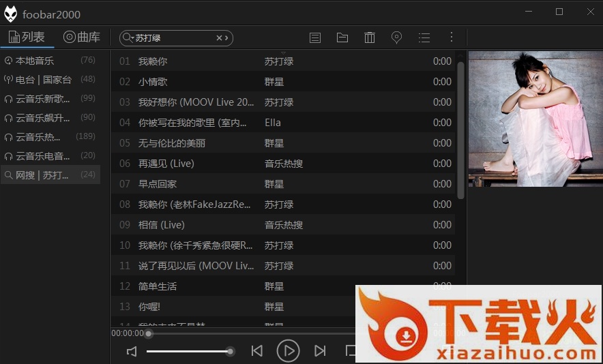This screenshot has width=603, height=364.
Task: Select the 网搜 | 苏打 search playlist
Action: 50,175
